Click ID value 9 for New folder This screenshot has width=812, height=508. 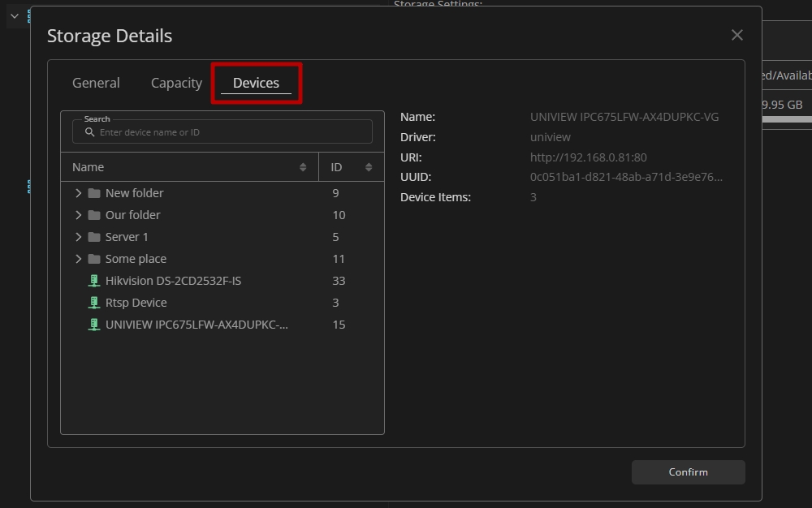(x=335, y=193)
